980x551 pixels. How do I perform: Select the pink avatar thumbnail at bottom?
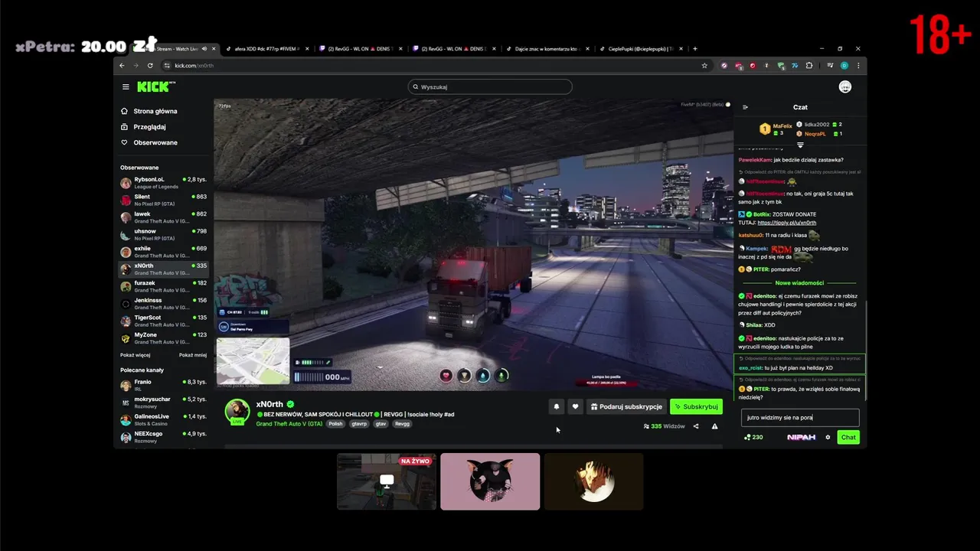pyautogui.click(x=490, y=481)
